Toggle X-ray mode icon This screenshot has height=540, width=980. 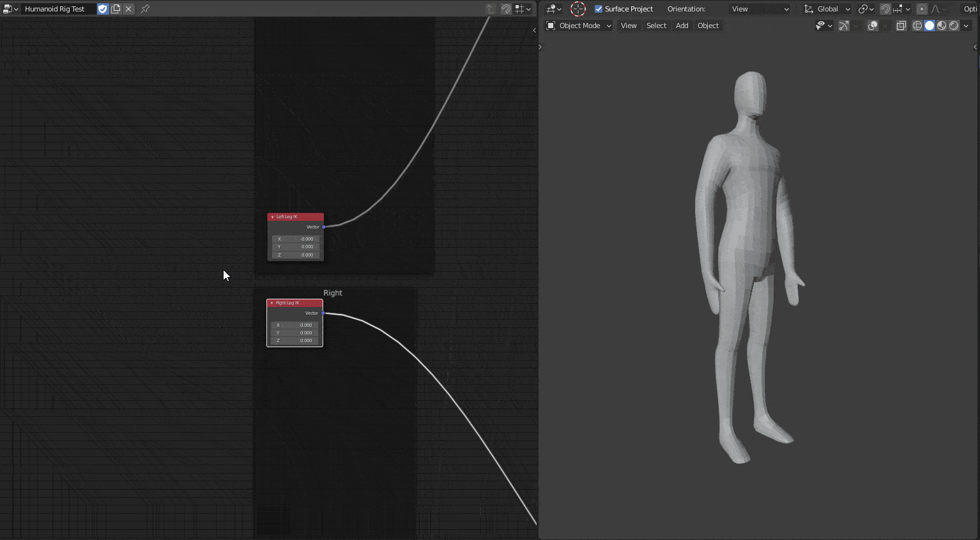pyautogui.click(x=901, y=26)
